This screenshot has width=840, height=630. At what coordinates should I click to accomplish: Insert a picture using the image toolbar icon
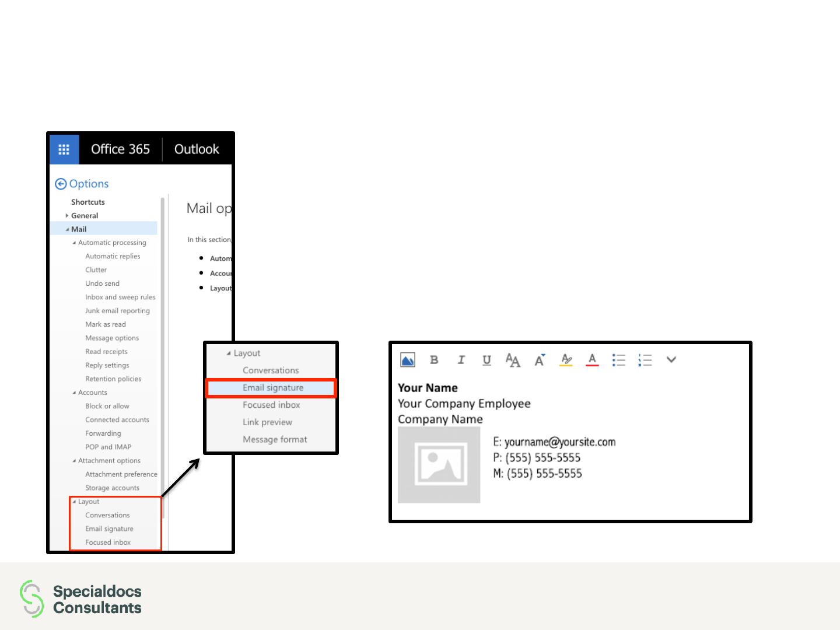tap(408, 360)
